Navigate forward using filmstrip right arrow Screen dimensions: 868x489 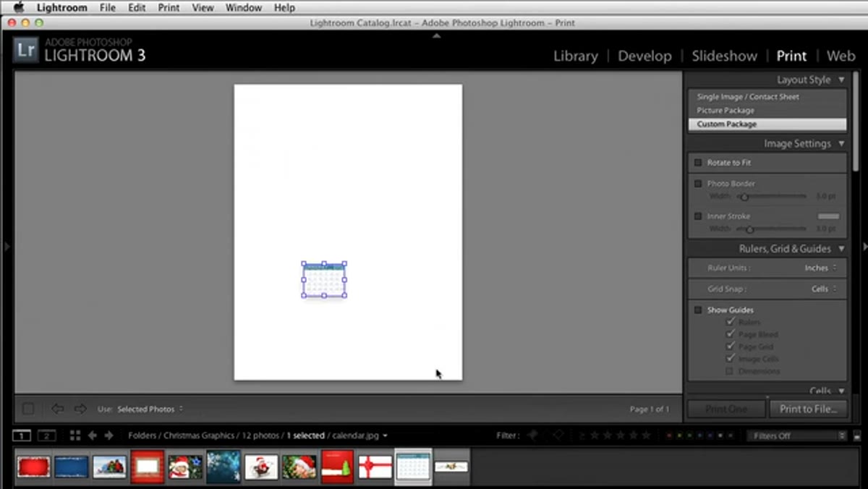(109, 435)
